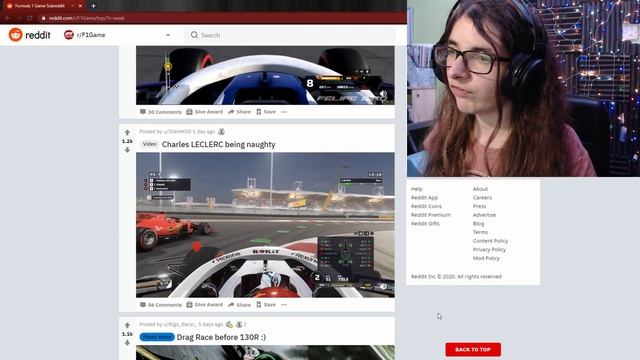This screenshot has width=640, height=360.
Task: Open 30 Comments on top post
Action: pyautogui.click(x=160, y=112)
